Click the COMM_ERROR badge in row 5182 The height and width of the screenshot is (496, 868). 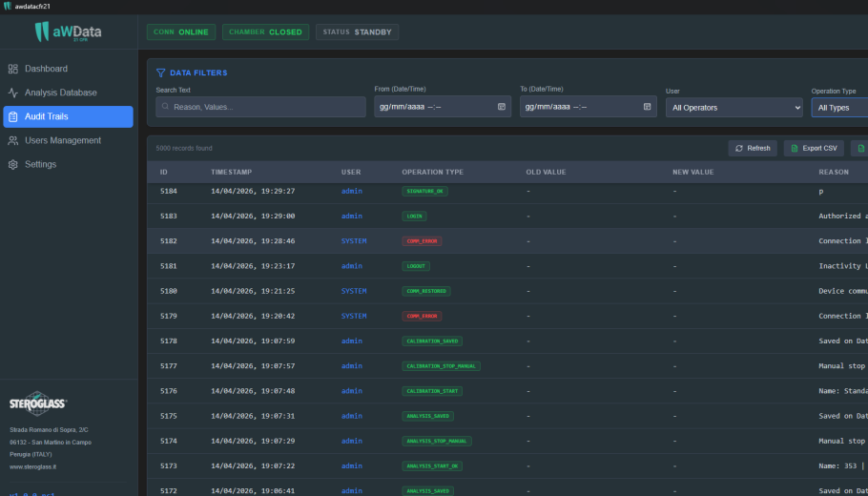click(x=422, y=241)
